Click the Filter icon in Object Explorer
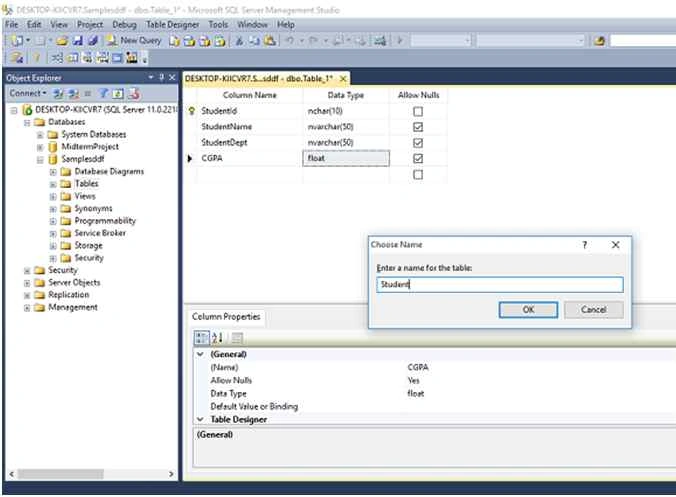The width and height of the screenshot is (676, 497). 103,93
